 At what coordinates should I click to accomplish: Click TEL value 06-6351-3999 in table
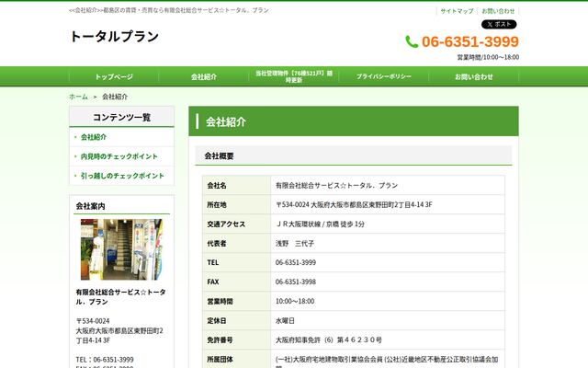pyautogui.click(x=296, y=262)
